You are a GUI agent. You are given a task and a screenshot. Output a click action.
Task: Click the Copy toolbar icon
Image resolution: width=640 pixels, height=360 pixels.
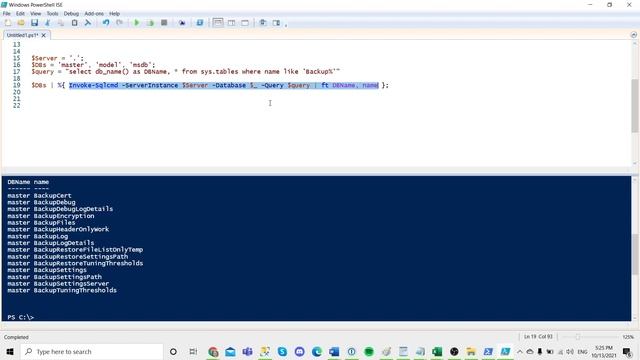tap(61, 23)
